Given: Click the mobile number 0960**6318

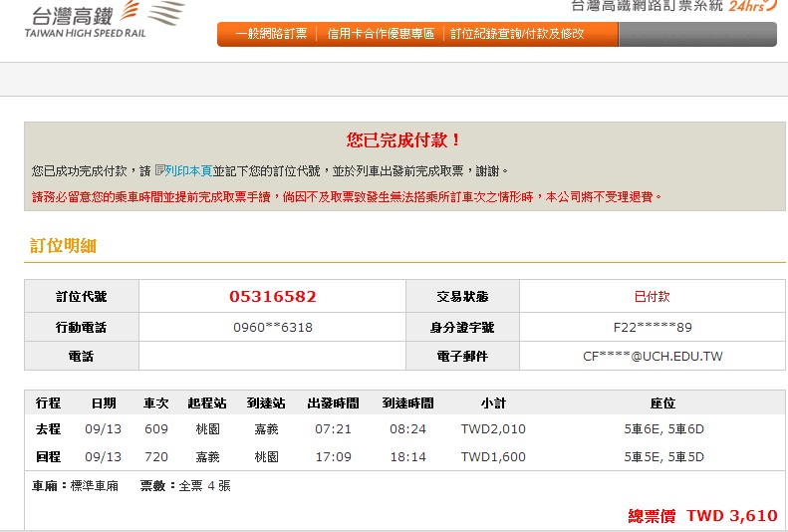Looking at the screenshot, I should click(x=272, y=327).
